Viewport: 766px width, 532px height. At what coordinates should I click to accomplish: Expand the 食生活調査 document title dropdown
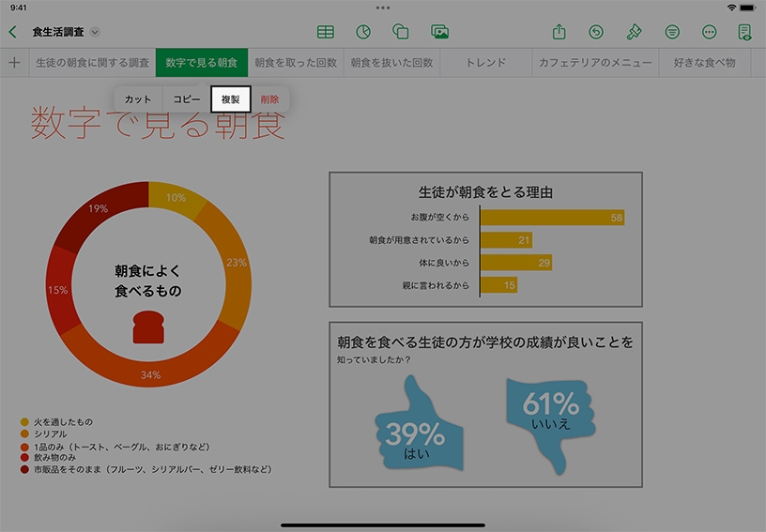click(96, 32)
